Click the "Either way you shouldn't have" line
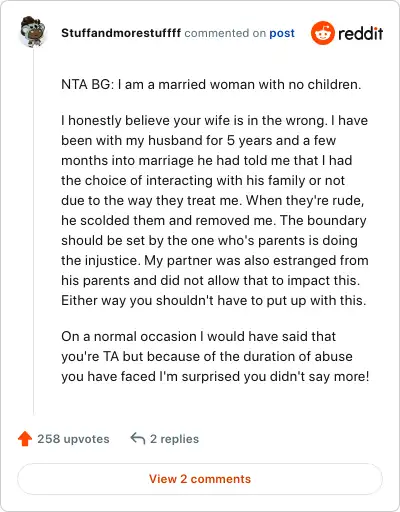 pos(214,300)
